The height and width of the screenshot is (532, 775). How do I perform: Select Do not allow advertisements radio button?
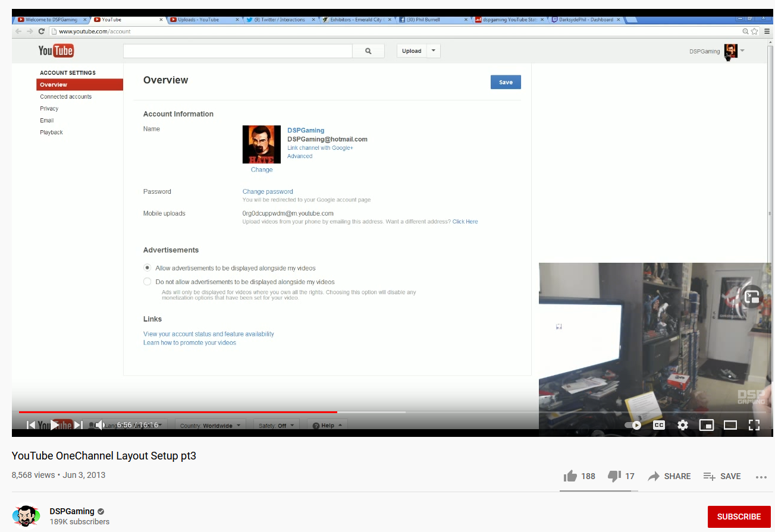tap(148, 282)
